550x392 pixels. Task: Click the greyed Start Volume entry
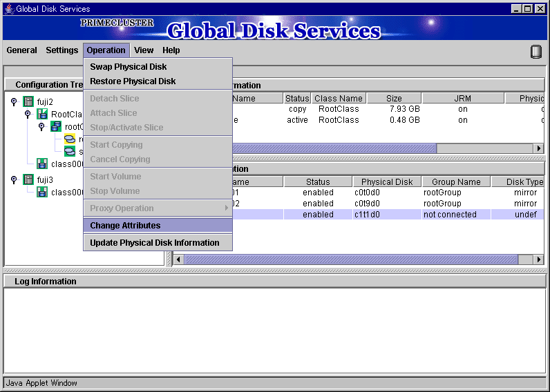pyautogui.click(x=158, y=176)
